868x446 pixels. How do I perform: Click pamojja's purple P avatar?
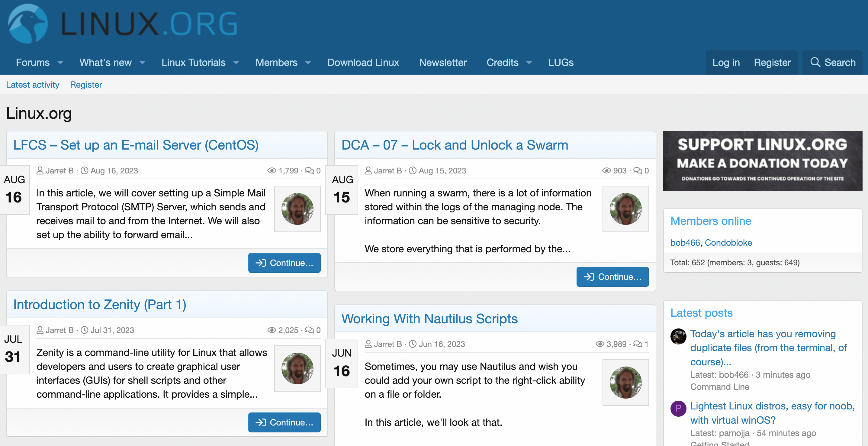[x=678, y=408]
